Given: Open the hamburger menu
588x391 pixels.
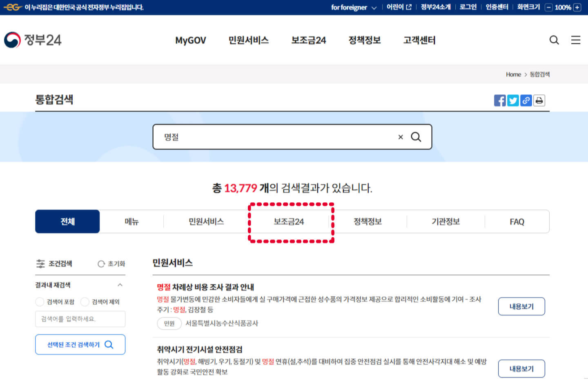Looking at the screenshot, I should (x=576, y=40).
